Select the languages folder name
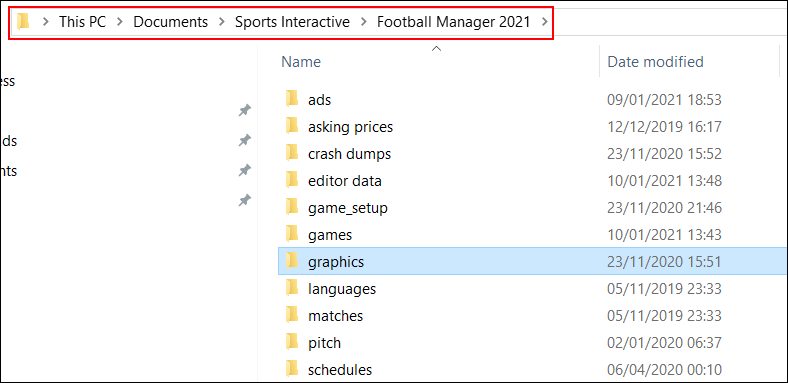This screenshot has width=788, height=383. (342, 289)
